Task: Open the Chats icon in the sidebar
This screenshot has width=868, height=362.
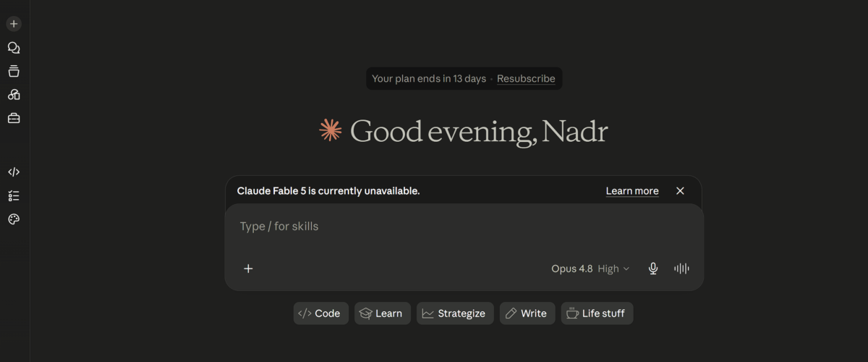Action: tap(14, 48)
